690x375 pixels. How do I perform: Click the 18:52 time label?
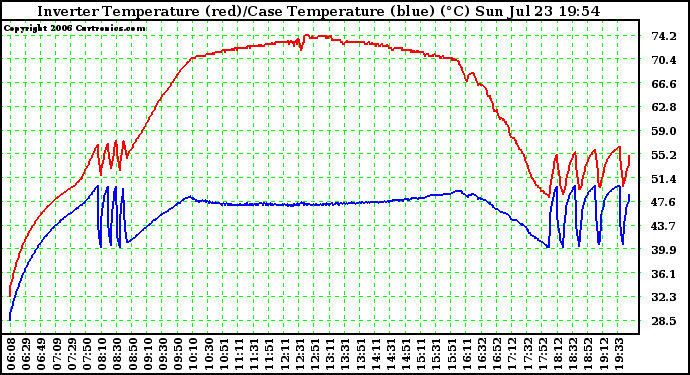pyautogui.click(x=588, y=354)
